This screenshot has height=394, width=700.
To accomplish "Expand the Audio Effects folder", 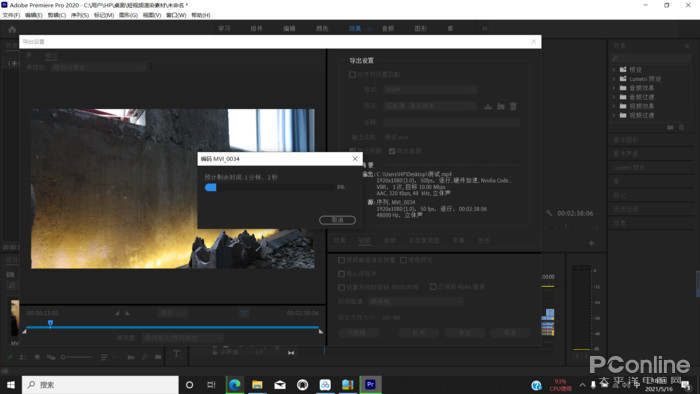I will click(614, 88).
